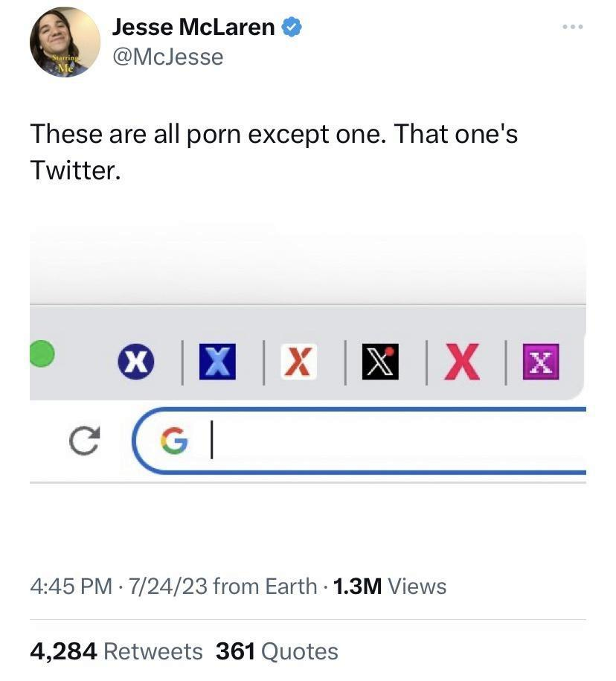The height and width of the screenshot is (681, 616).
Task: Click the Jesse McLaren display name
Action: (x=193, y=28)
